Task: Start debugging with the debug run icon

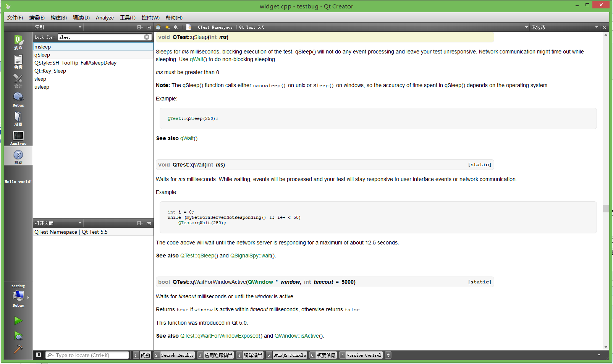Action: coord(18,335)
